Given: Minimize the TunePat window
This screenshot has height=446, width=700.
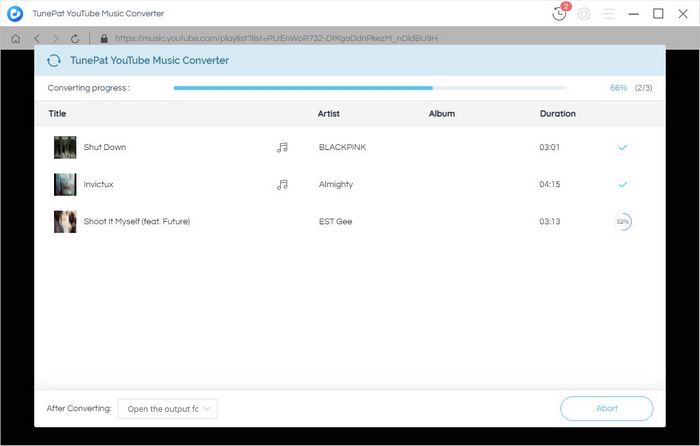Looking at the screenshot, I should click(x=633, y=14).
